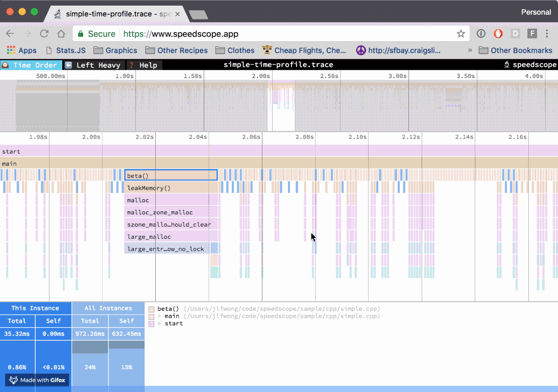This screenshot has width=558, height=392.
Task: Show site security info via lock icon
Action: click(x=81, y=34)
